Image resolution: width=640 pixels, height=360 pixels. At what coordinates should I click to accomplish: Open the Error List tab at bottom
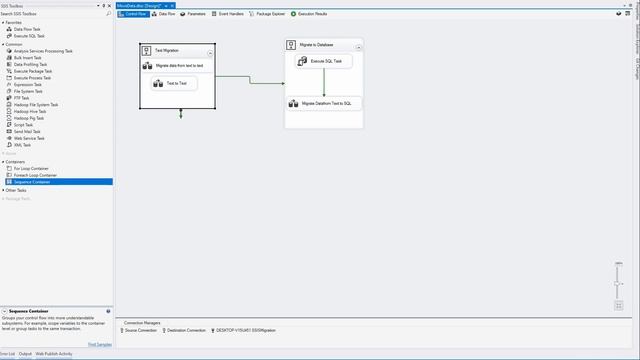coord(7,354)
